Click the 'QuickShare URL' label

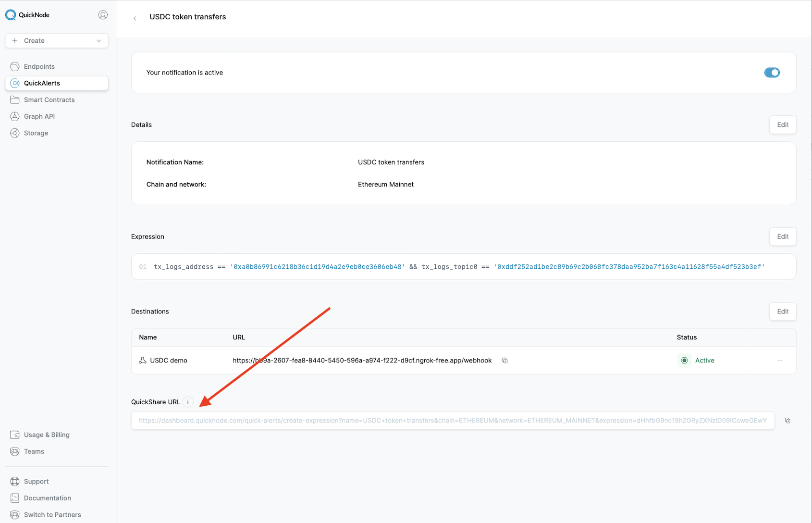click(x=156, y=402)
